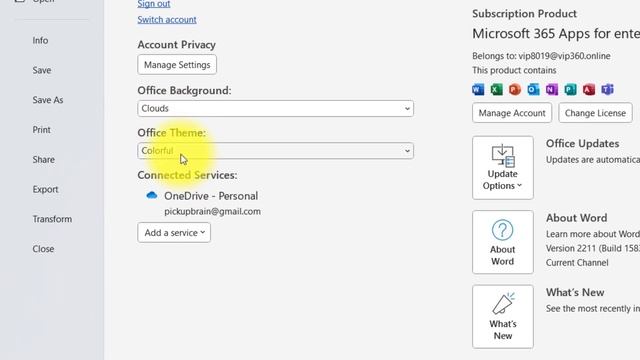The image size is (640, 360).
Task: Click the Version 2211 build text
Action: [x=593, y=248]
